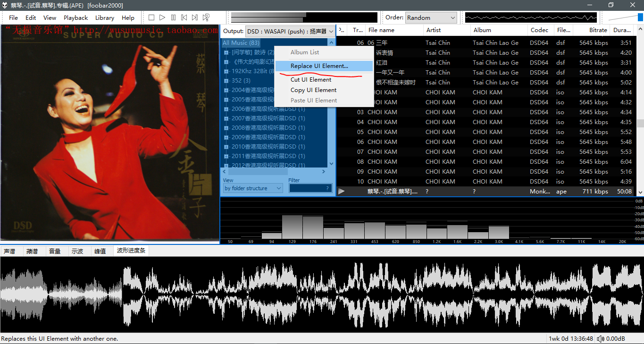Viewport: 644px width, 344px height.
Task: Switch to the 频谱 tab
Action: click(x=32, y=251)
